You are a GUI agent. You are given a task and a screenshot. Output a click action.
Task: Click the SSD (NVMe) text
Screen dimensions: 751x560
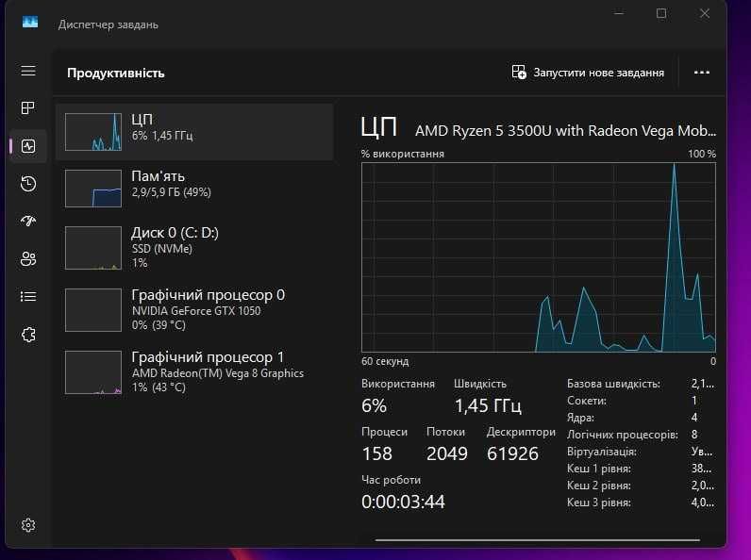[x=162, y=248]
